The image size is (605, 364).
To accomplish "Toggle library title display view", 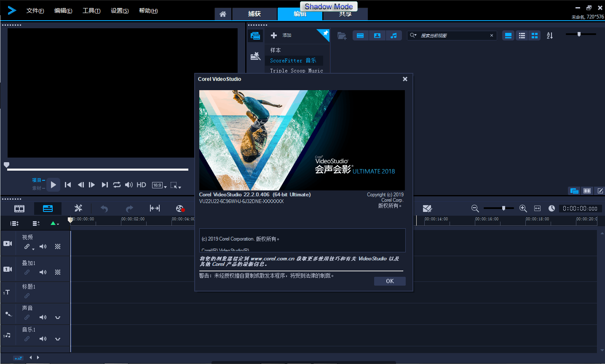I will [509, 36].
